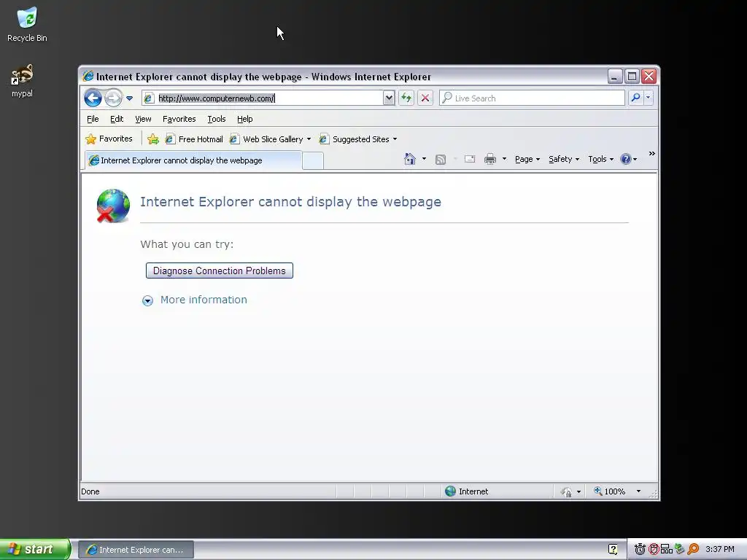The image size is (747, 560).
Task: Click the network boxes tray icon
Action: click(x=667, y=550)
